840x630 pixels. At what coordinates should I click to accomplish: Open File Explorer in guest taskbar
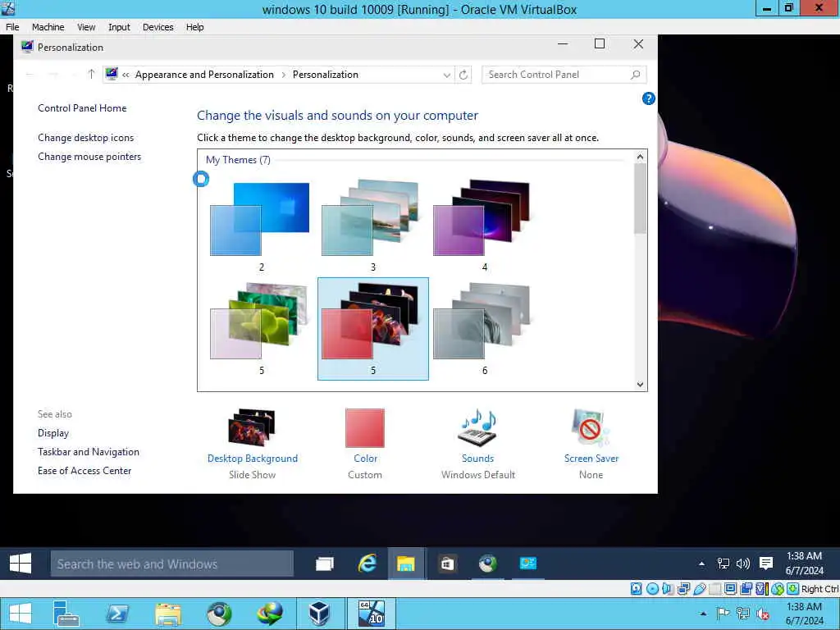[x=406, y=564]
